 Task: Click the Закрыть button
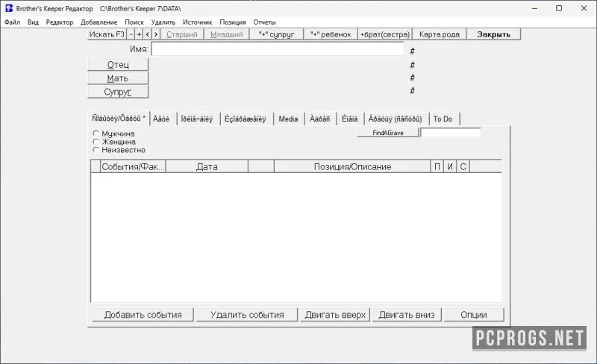click(493, 34)
